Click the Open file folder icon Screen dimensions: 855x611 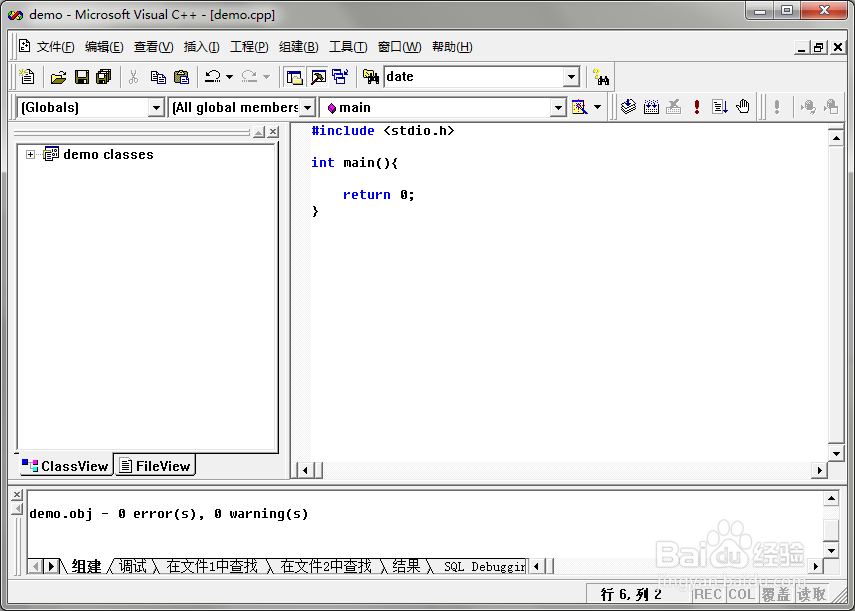click(58, 77)
